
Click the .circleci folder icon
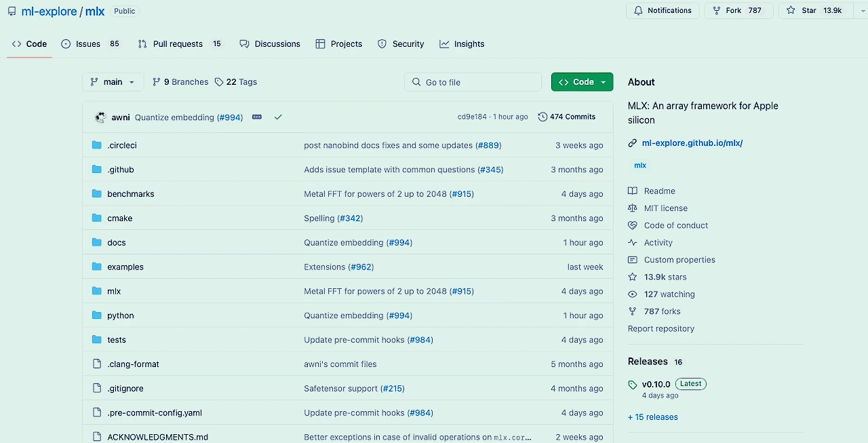point(97,145)
